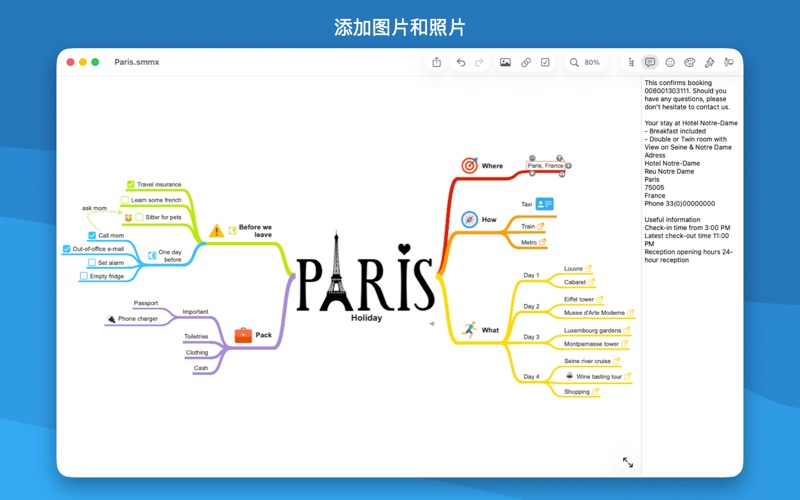This screenshot has width=800, height=500.
Task: Toggle the checkbox icon in toolbar
Action: 545,62
